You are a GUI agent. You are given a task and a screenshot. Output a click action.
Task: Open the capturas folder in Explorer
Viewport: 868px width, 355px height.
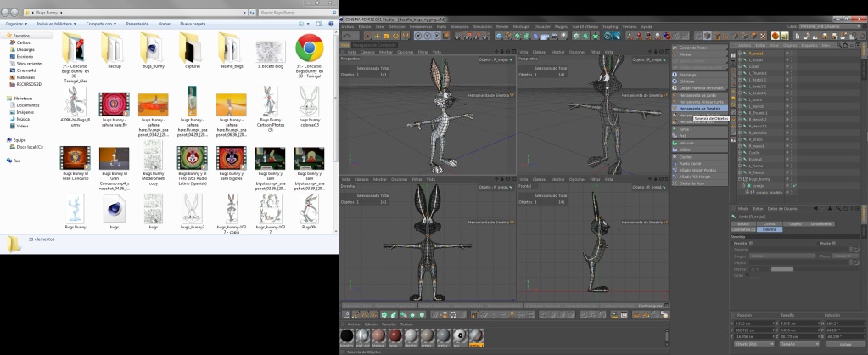(x=191, y=50)
